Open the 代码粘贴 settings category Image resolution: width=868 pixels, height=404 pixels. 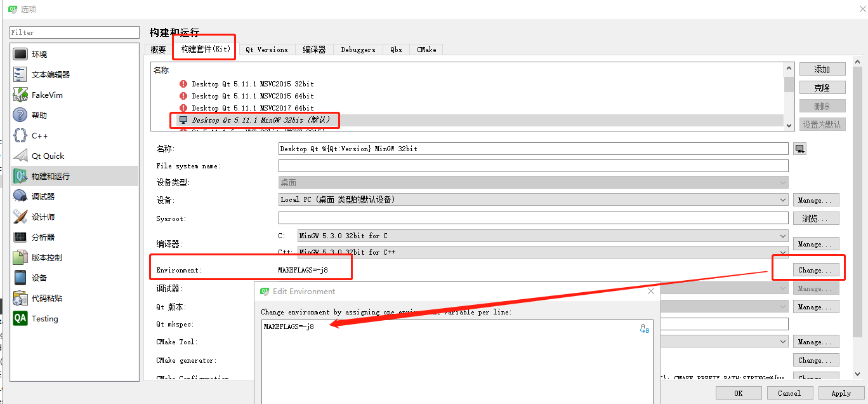[x=76, y=299]
